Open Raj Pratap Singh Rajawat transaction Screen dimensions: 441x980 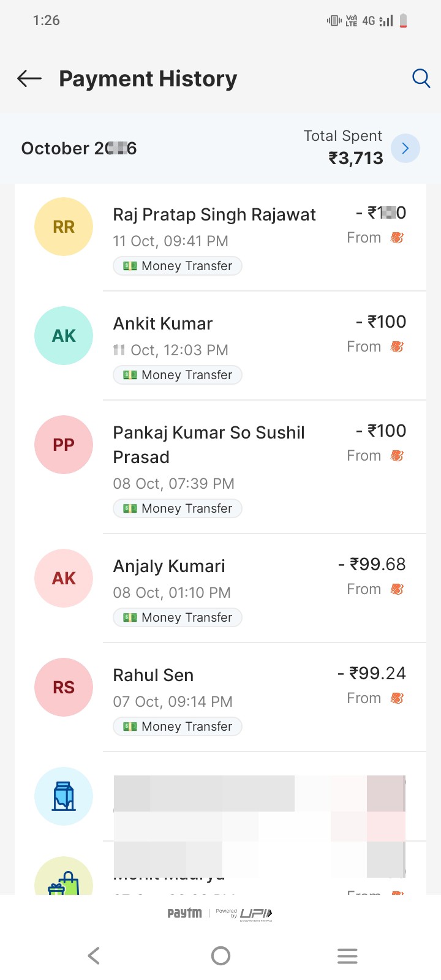click(x=221, y=238)
